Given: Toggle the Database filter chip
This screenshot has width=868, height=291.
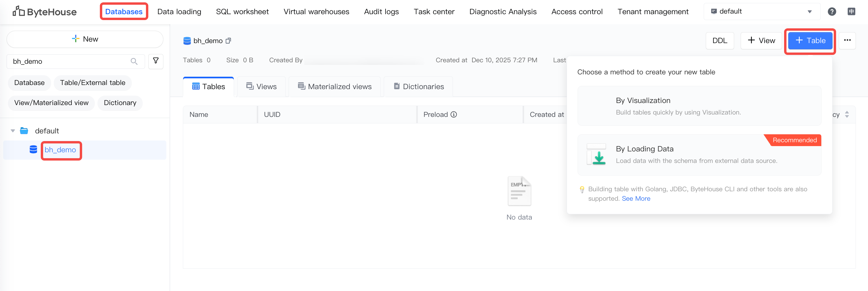Looking at the screenshot, I should tap(29, 83).
